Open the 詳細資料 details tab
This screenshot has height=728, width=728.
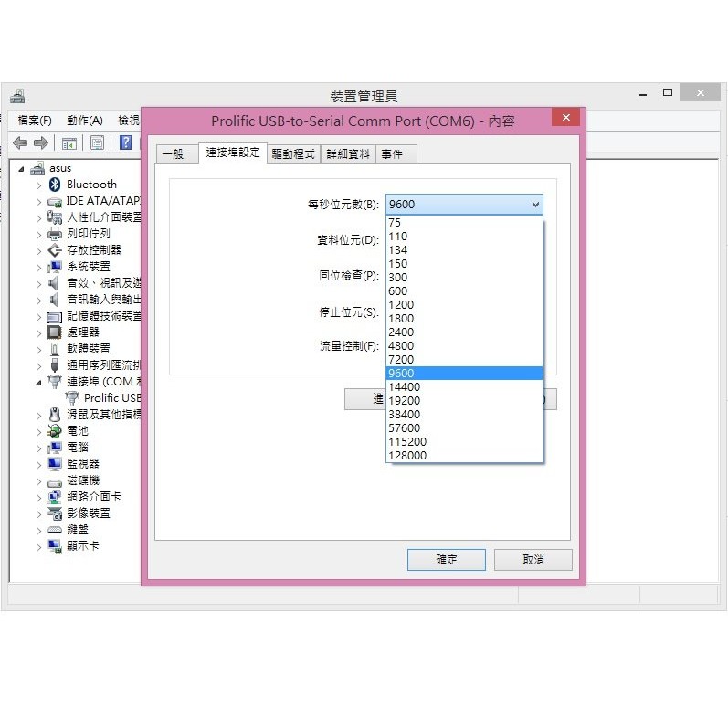pyautogui.click(x=348, y=154)
